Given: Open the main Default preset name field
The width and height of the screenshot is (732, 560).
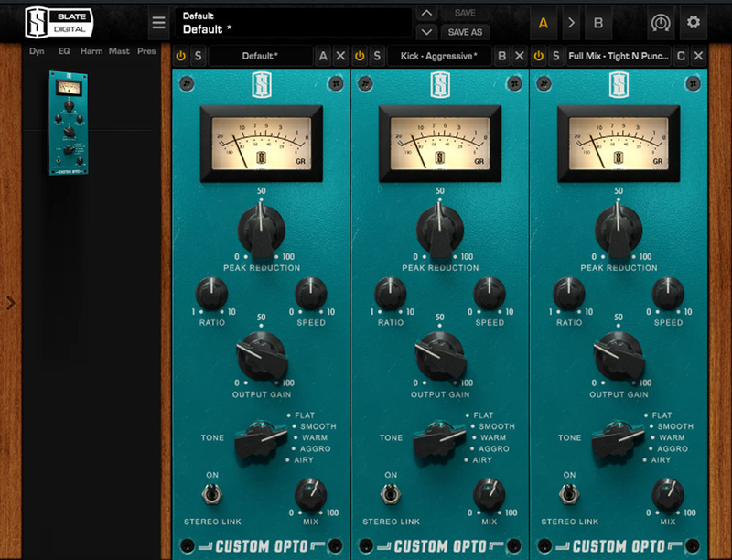Looking at the screenshot, I should 293,22.
